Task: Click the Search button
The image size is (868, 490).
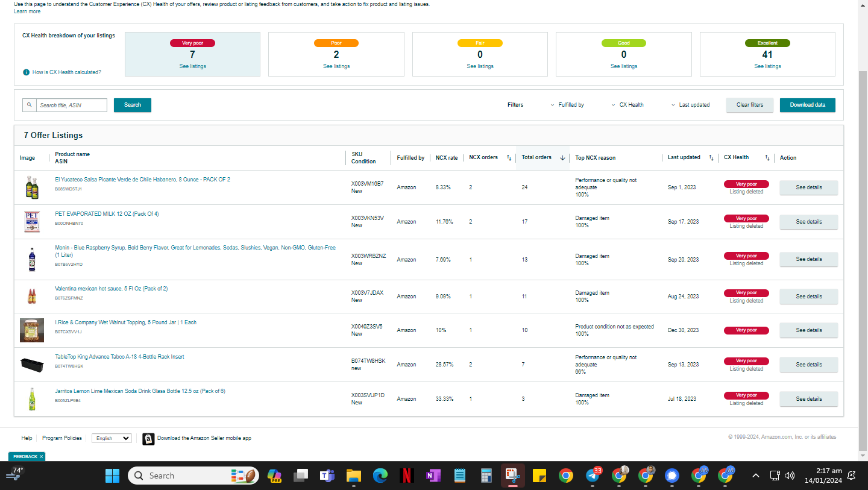Action: click(x=133, y=105)
